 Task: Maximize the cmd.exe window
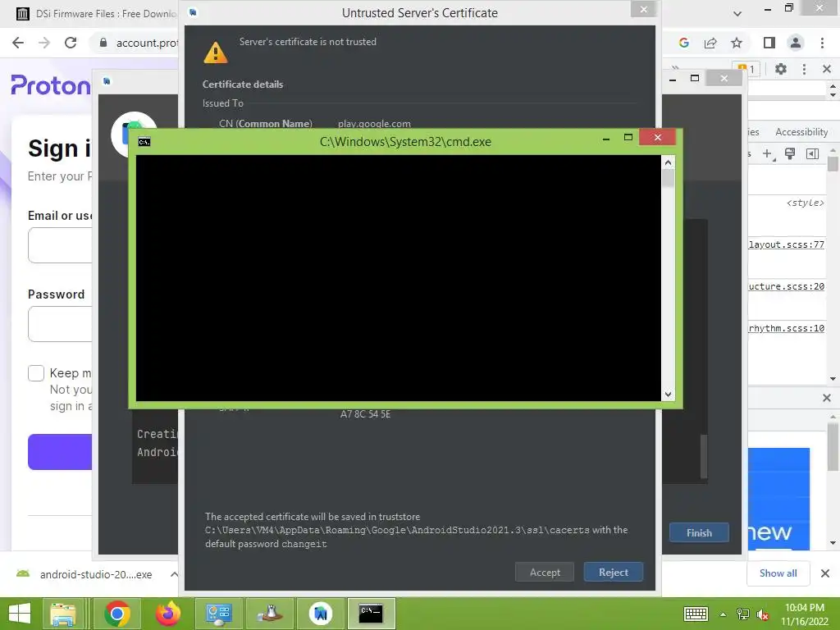click(628, 138)
